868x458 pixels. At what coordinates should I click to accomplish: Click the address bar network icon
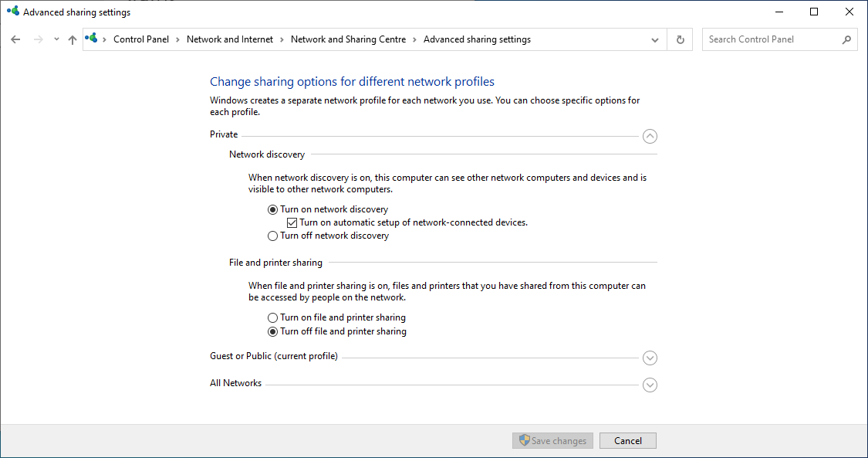pyautogui.click(x=91, y=38)
